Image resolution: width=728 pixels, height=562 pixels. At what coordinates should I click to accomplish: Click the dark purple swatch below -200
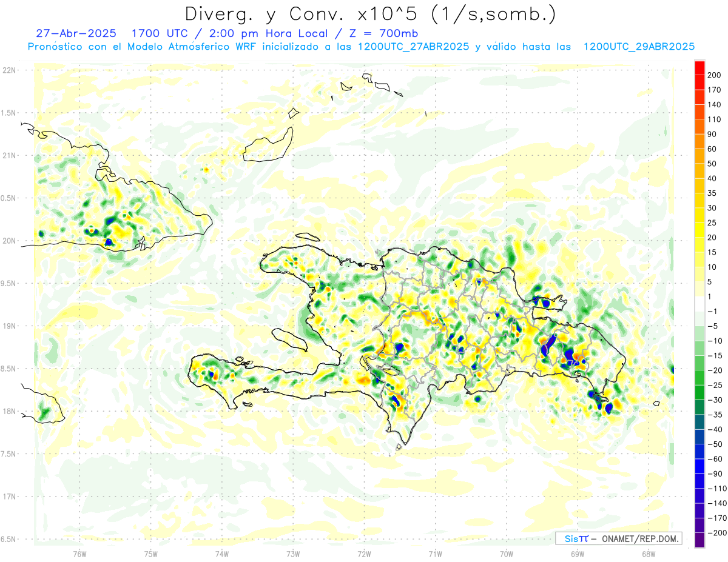coord(699,540)
